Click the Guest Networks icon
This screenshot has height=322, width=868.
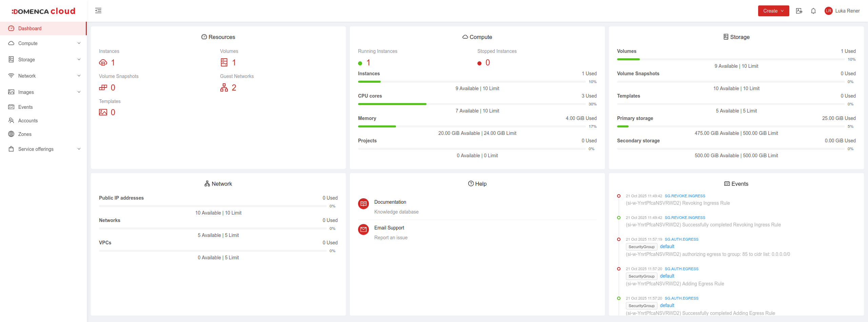(224, 88)
